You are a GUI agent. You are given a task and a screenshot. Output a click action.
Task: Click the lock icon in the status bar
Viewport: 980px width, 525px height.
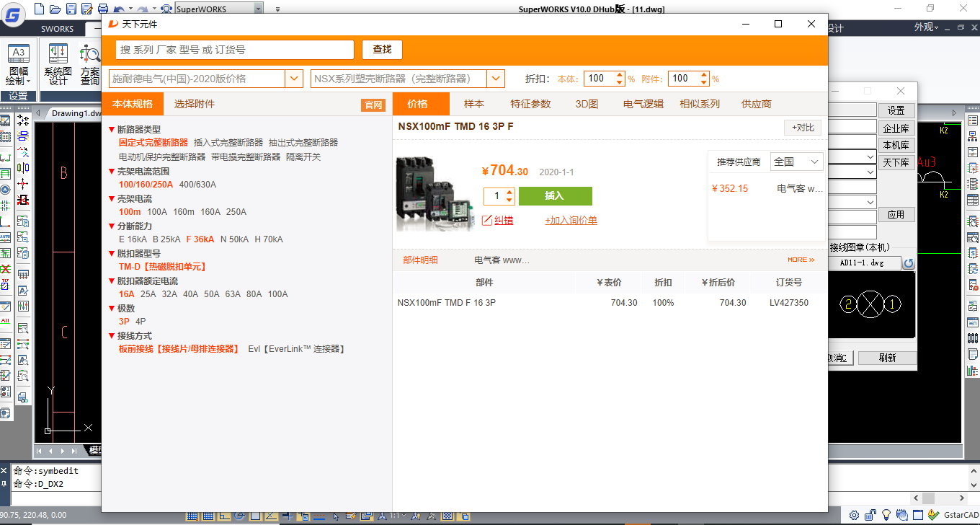870,515
